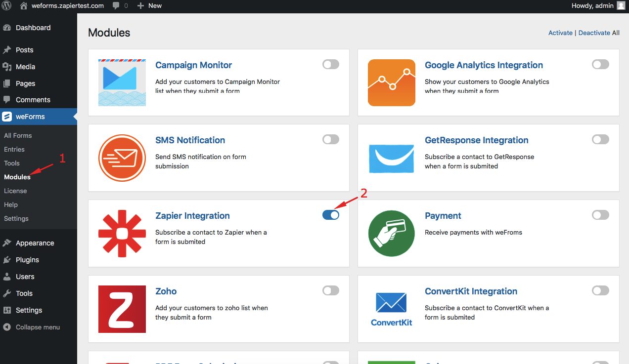Click the Activate all link
The height and width of the screenshot is (364, 629).
coord(560,33)
